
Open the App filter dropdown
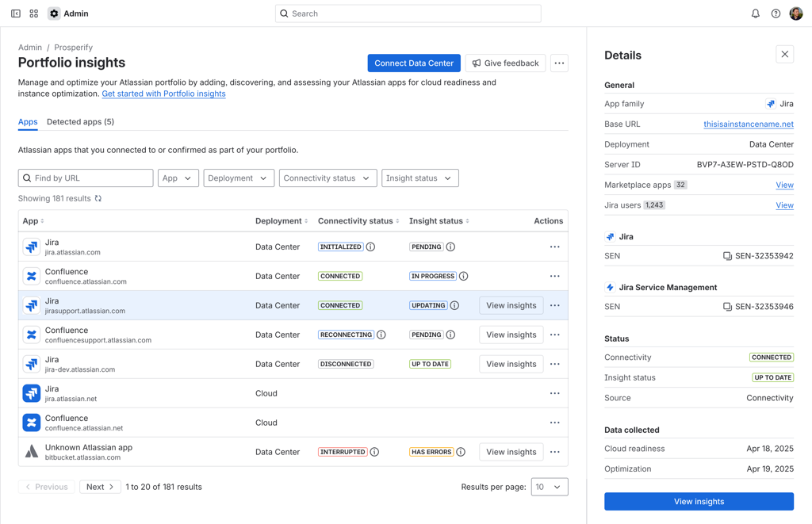coord(178,178)
